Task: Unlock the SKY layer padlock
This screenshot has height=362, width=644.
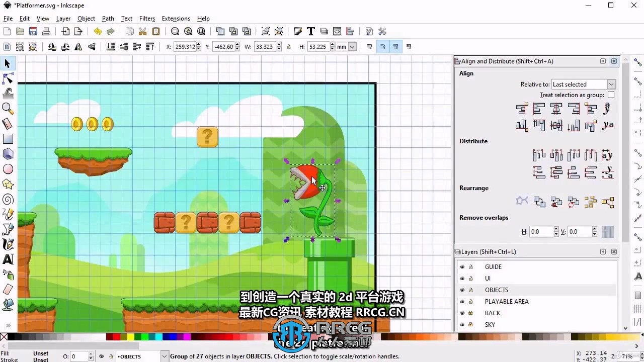Action: 471,325
